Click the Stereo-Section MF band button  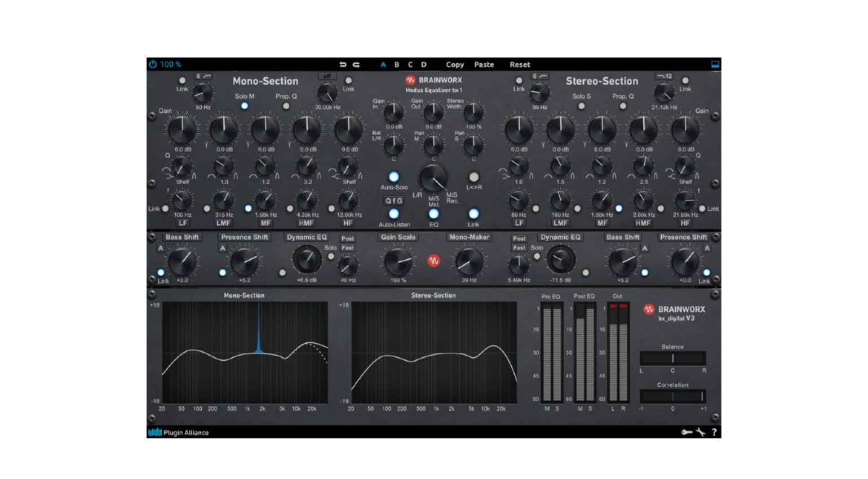[602, 223]
